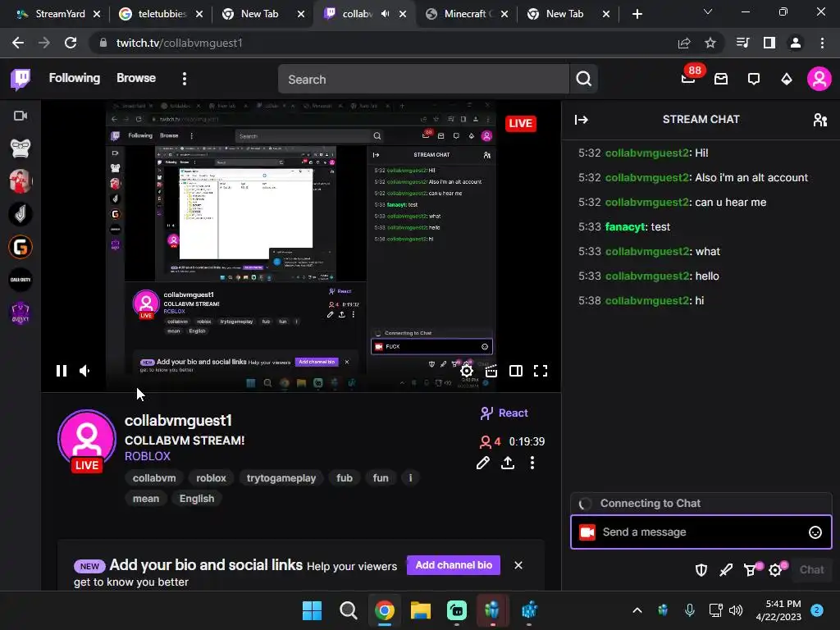Open the Following page
The image size is (840, 630).
75,78
